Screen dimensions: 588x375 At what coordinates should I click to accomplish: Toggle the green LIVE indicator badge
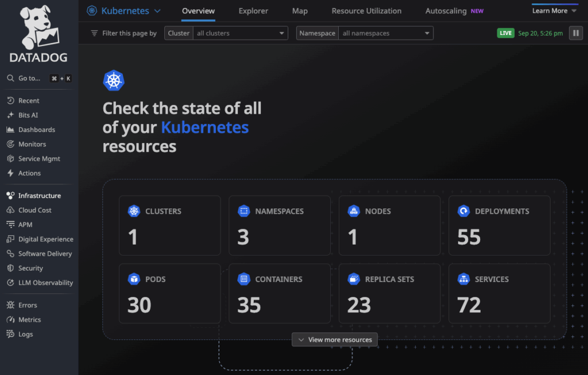(505, 33)
